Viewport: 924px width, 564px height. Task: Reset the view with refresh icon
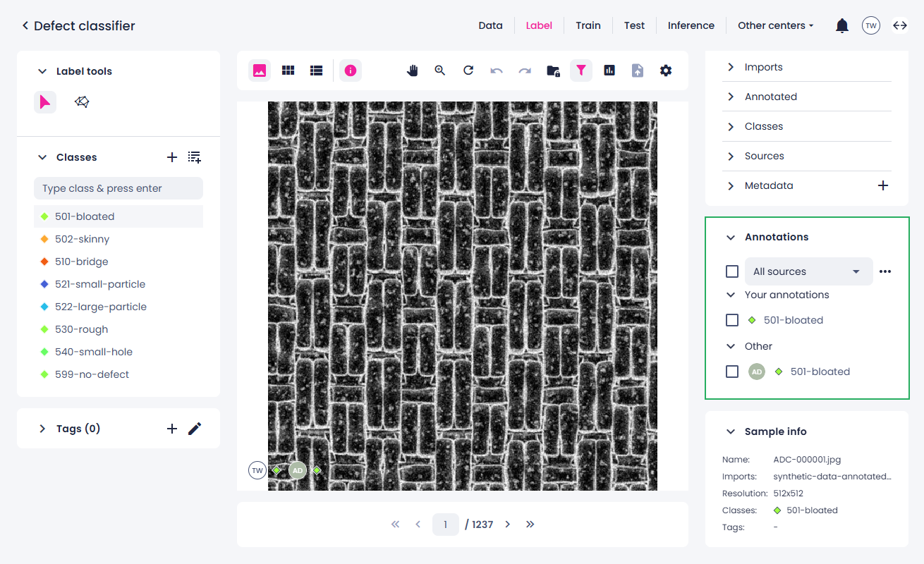coord(468,70)
